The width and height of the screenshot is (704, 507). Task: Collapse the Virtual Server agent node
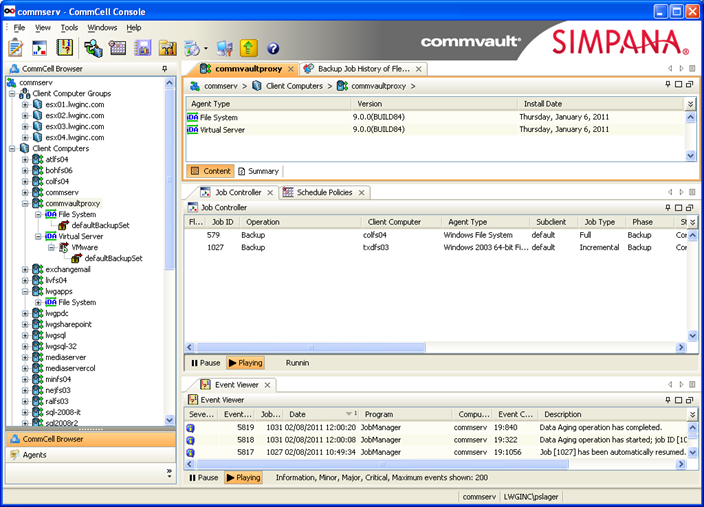(x=38, y=237)
